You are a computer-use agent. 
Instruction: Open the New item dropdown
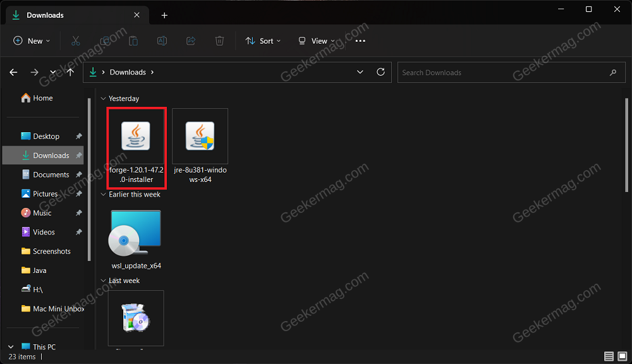(32, 40)
